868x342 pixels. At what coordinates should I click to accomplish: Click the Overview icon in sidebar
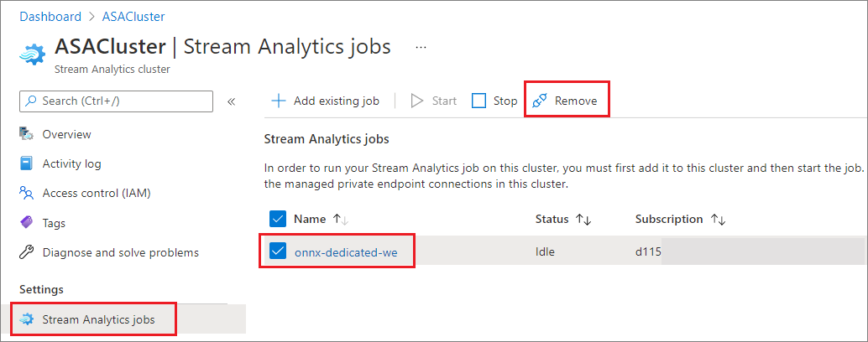tap(26, 134)
